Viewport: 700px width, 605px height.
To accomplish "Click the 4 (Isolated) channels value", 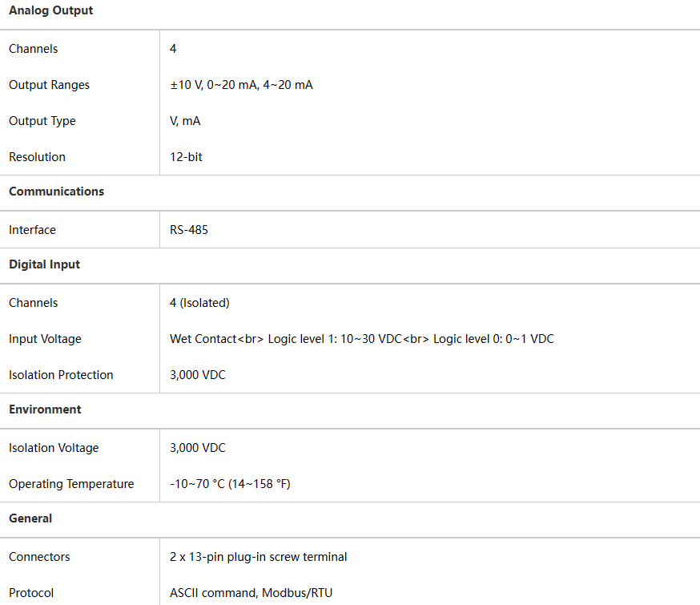I will point(199,303).
